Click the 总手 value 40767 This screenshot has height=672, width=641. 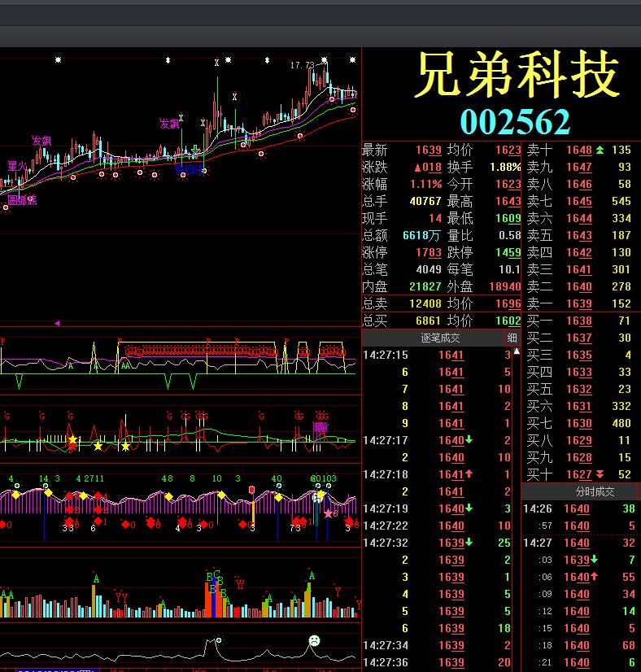coord(425,202)
